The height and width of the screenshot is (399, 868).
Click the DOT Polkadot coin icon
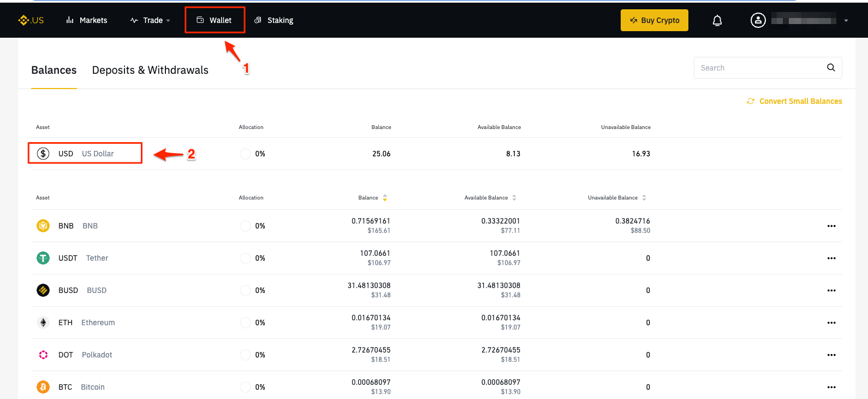tap(43, 355)
